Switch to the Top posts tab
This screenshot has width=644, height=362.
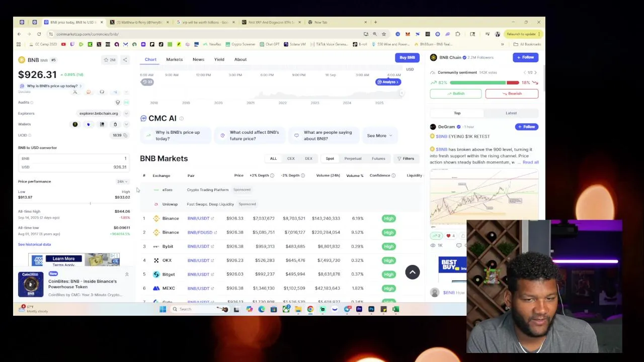pyautogui.click(x=457, y=113)
